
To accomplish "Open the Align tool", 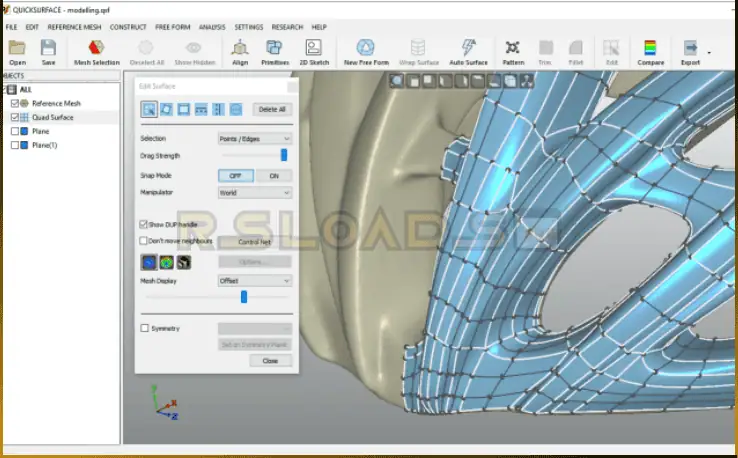I will coord(240,52).
